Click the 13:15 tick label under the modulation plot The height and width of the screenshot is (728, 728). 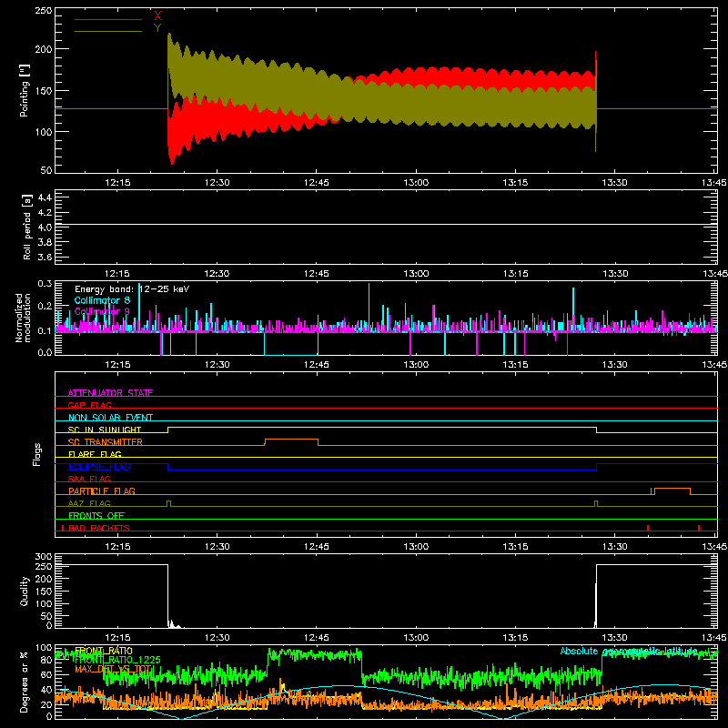[515, 365]
